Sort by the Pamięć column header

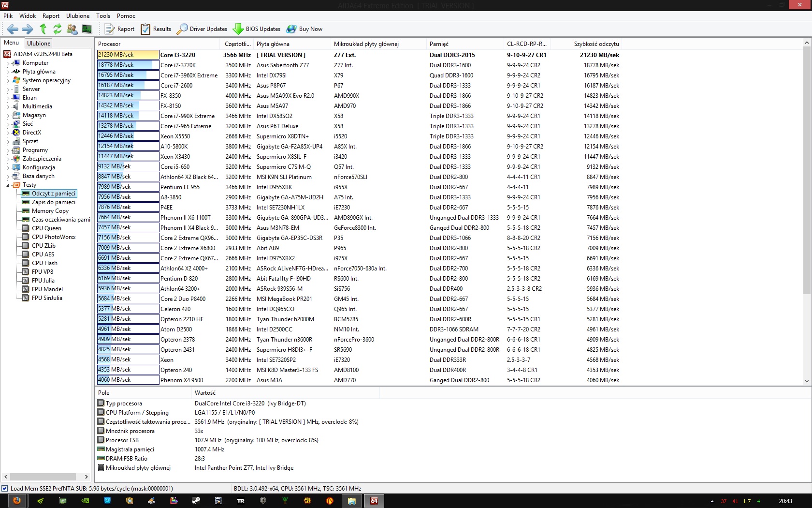pos(465,44)
